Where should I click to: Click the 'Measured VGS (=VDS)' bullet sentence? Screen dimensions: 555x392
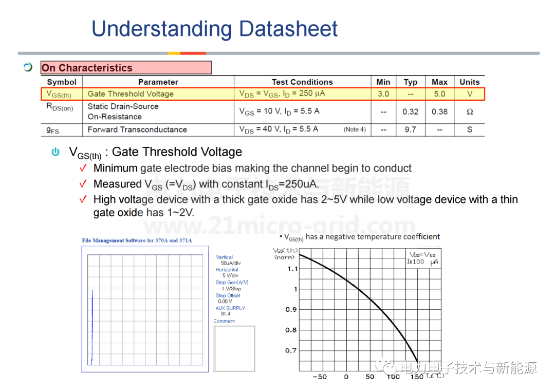(206, 184)
